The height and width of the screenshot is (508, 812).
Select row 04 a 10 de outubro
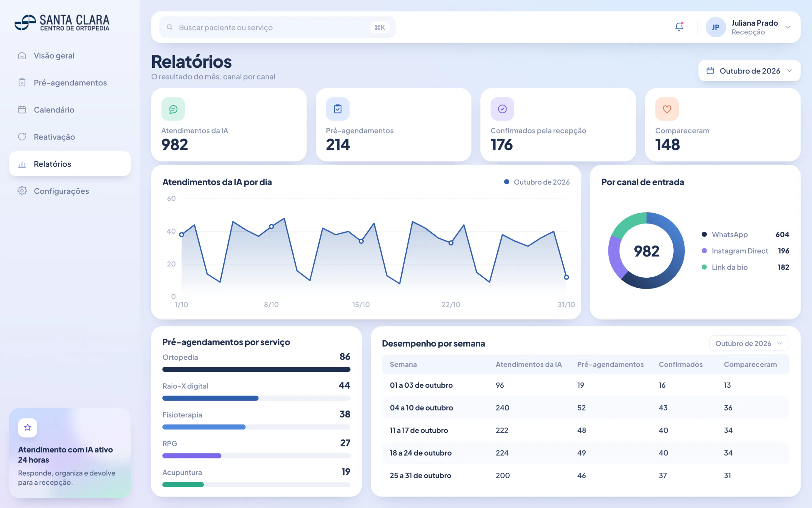pos(585,408)
